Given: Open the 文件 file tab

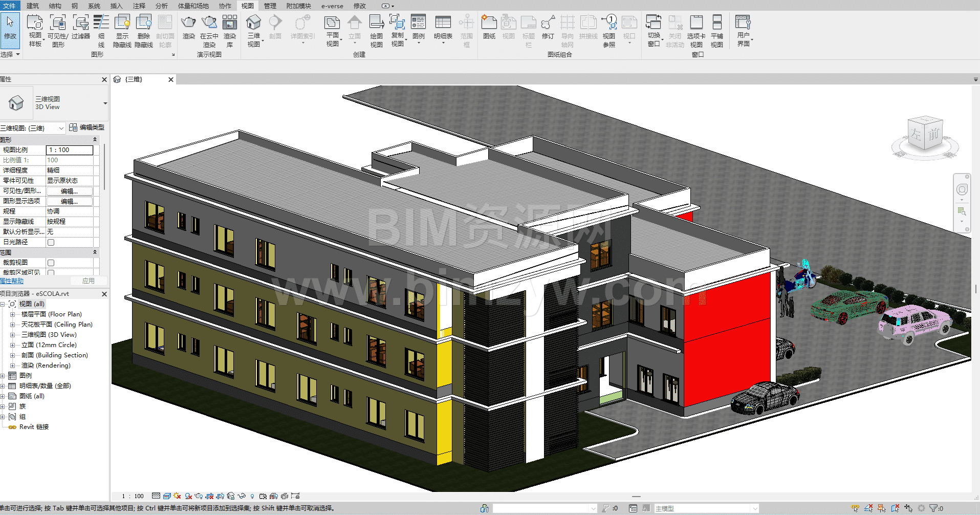Looking at the screenshot, I should tap(10, 6).
